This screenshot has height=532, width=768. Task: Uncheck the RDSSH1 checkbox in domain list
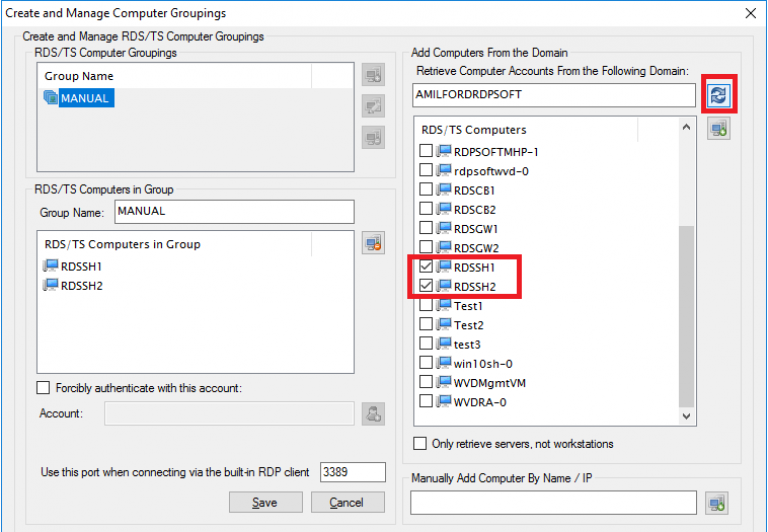[426, 266]
